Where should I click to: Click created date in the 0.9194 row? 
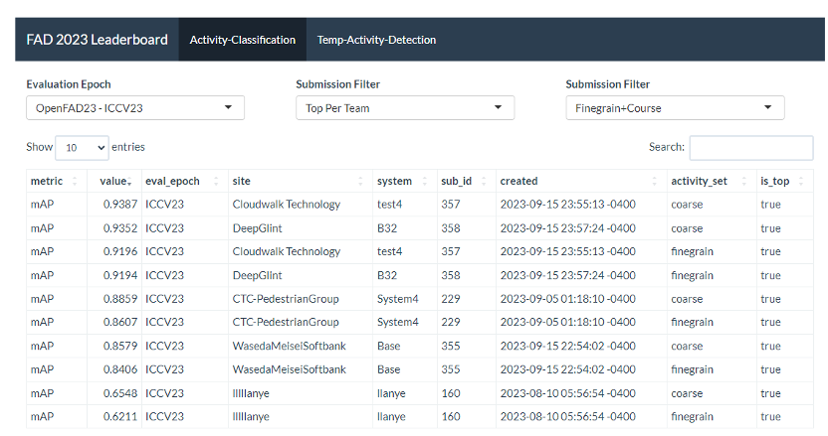pos(568,275)
